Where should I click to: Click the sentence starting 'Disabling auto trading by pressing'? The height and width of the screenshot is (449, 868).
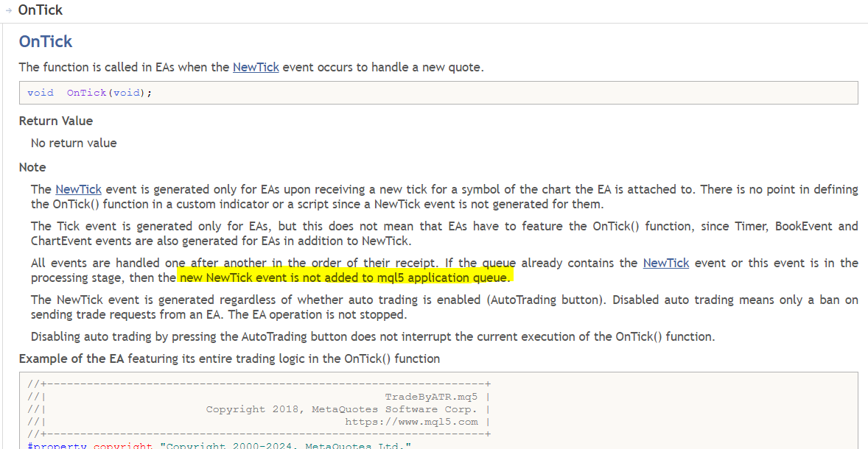click(x=373, y=336)
